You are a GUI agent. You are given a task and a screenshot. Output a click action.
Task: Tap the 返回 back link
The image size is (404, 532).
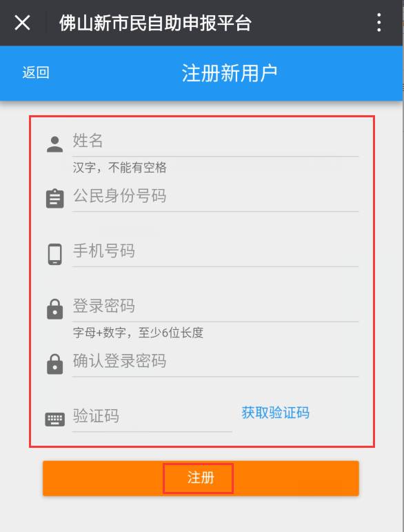coord(36,72)
